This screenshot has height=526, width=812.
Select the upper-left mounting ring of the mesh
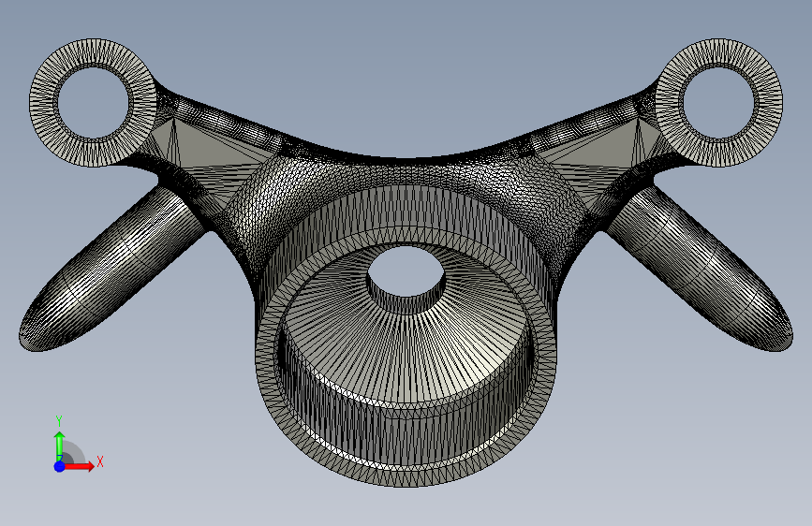point(94,103)
